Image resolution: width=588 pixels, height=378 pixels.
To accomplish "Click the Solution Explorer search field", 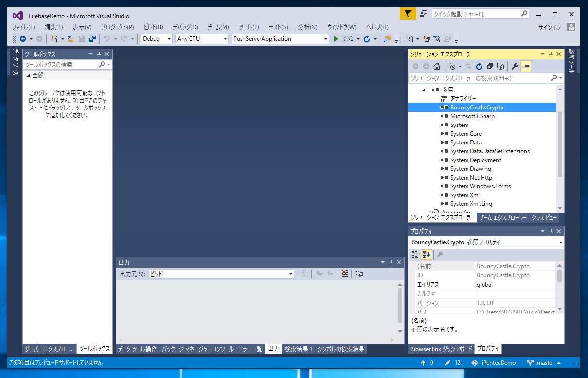I will point(486,78).
